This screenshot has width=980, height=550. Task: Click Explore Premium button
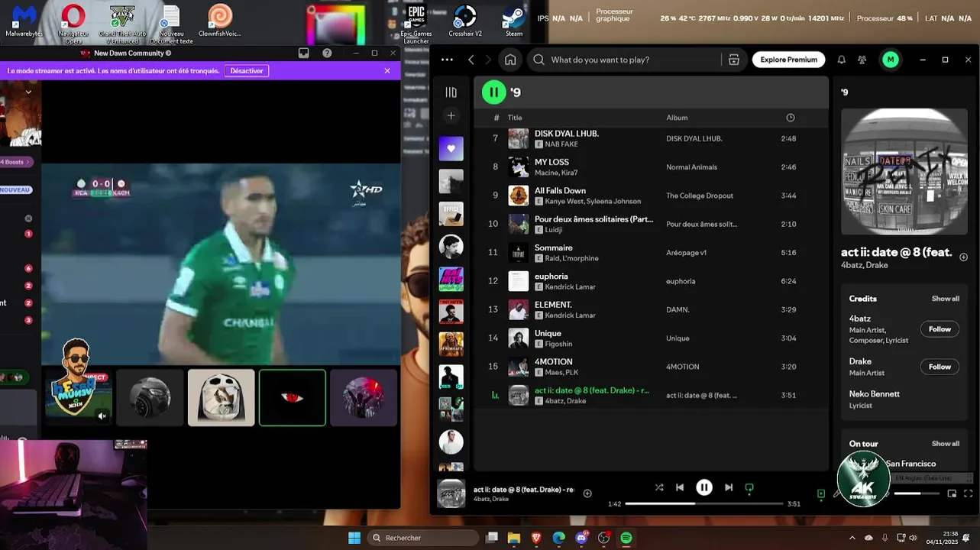[788, 60]
